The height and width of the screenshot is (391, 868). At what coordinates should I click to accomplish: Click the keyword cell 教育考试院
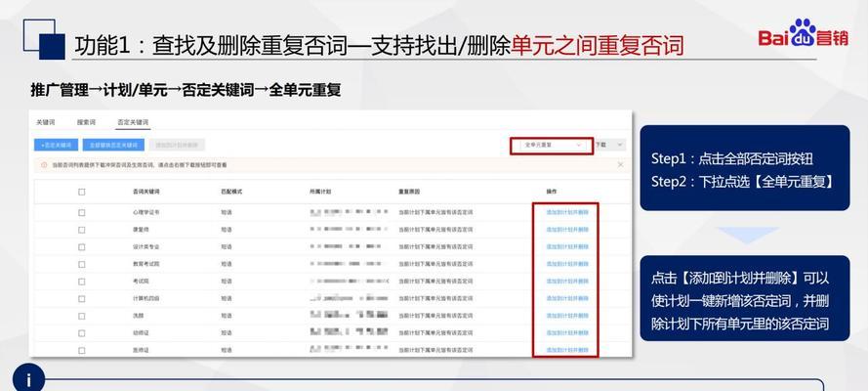pos(146,264)
